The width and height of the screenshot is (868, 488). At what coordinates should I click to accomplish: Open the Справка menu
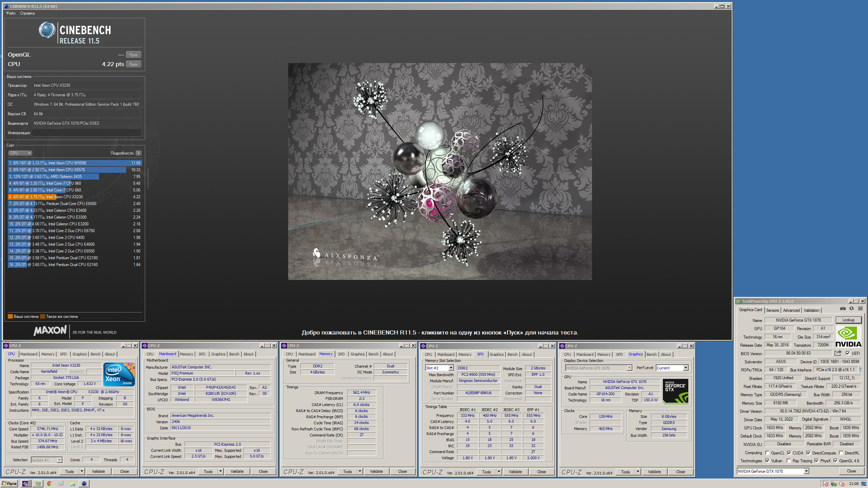point(27,13)
